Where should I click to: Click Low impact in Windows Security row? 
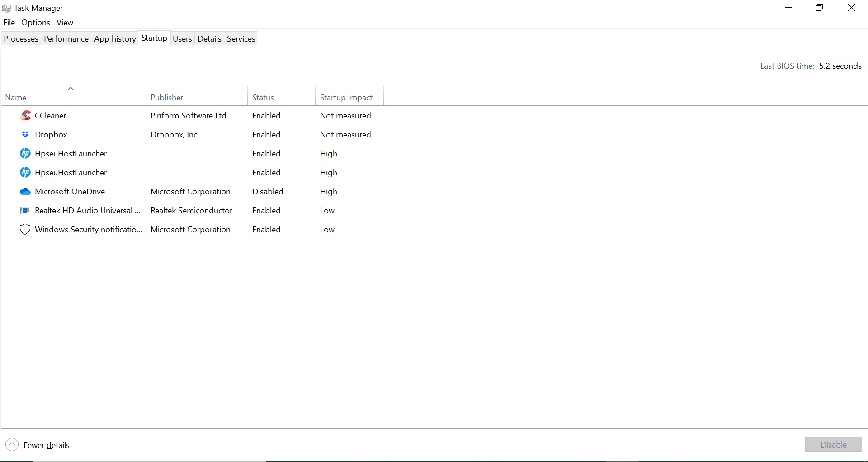327,230
